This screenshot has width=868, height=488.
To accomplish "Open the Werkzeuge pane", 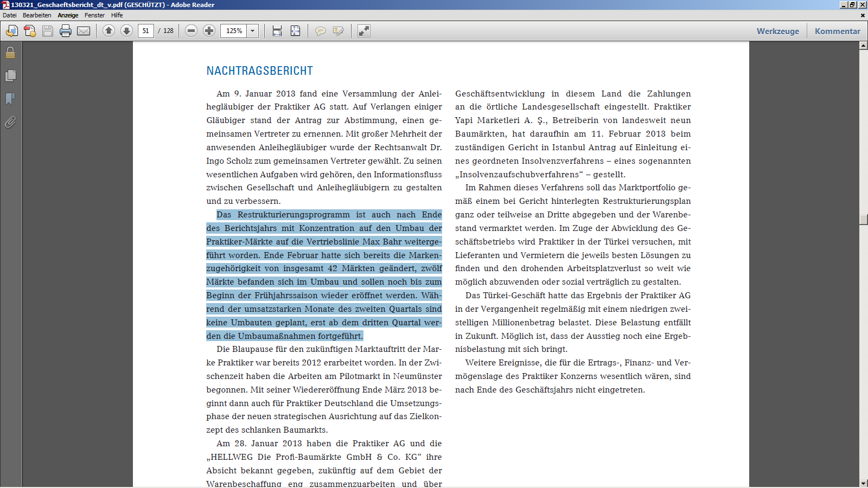I will (778, 31).
